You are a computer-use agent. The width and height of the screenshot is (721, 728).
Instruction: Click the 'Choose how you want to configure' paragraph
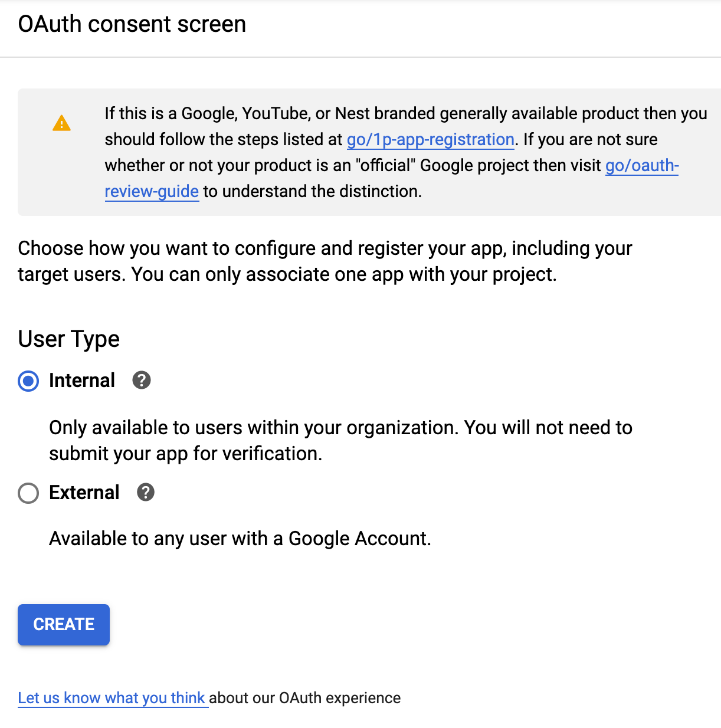click(325, 261)
